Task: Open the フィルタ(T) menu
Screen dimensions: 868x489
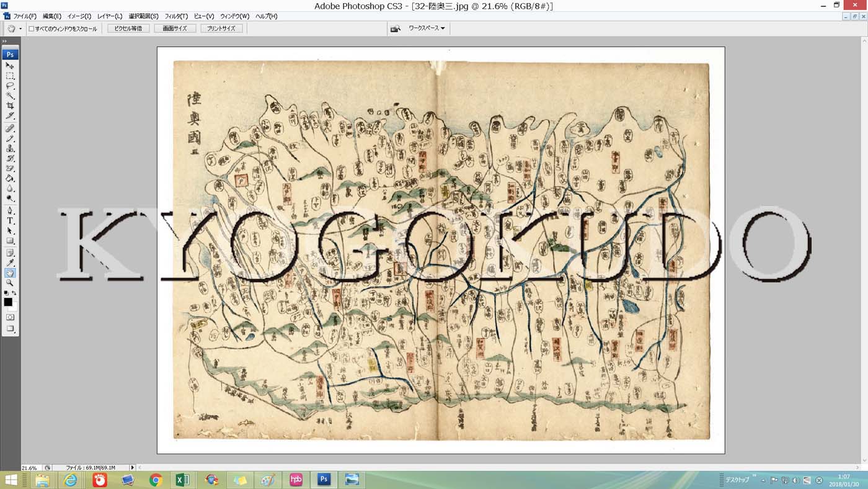Action: pos(177,16)
